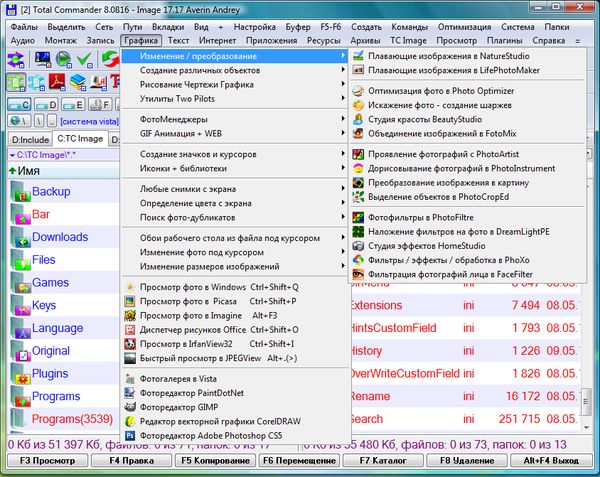This screenshot has height=477, width=600.
Task: Click the FaceFilter eye icon
Action: pyautogui.click(x=358, y=274)
